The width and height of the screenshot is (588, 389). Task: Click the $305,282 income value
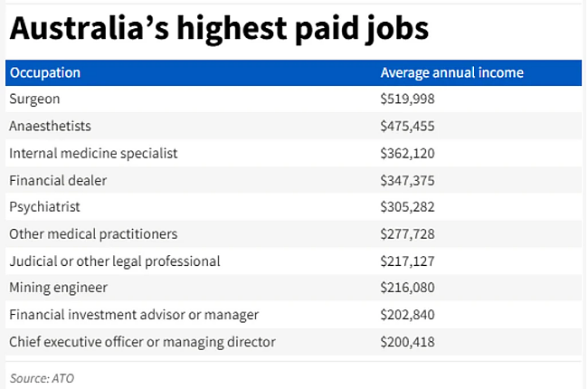tap(407, 207)
